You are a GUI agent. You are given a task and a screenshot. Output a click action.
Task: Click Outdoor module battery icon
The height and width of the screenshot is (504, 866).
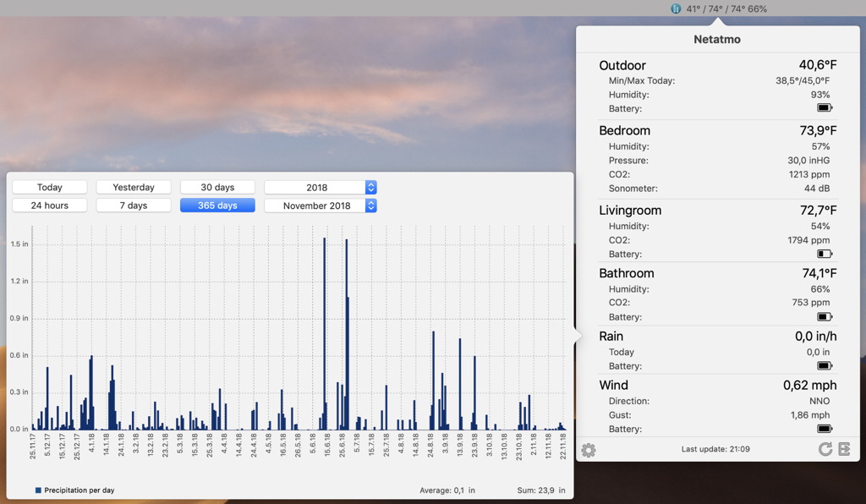(825, 108)
